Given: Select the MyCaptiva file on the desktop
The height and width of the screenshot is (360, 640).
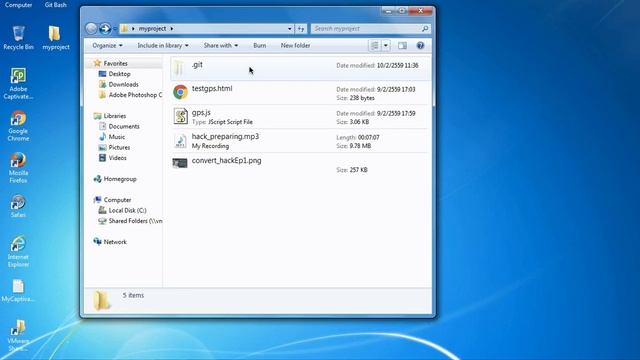Looking at the screenshot, I should [18, 291].
